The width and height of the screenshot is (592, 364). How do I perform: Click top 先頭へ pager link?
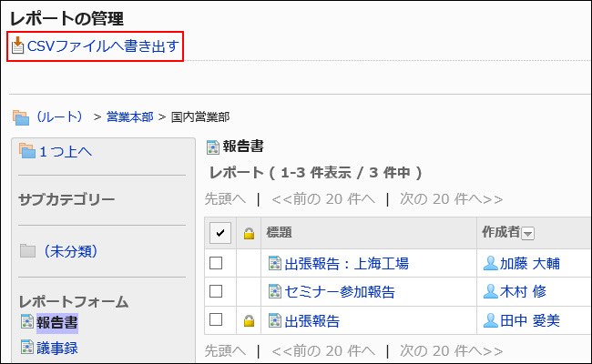(225, 198)
